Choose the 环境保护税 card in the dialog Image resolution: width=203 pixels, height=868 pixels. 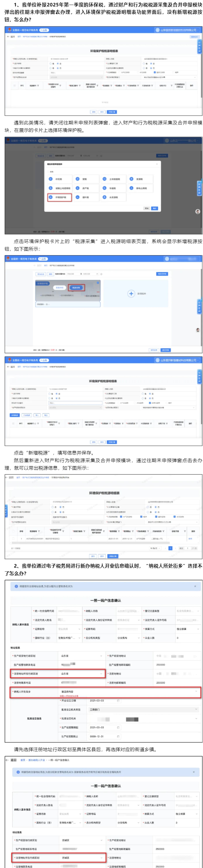point(59,197)
